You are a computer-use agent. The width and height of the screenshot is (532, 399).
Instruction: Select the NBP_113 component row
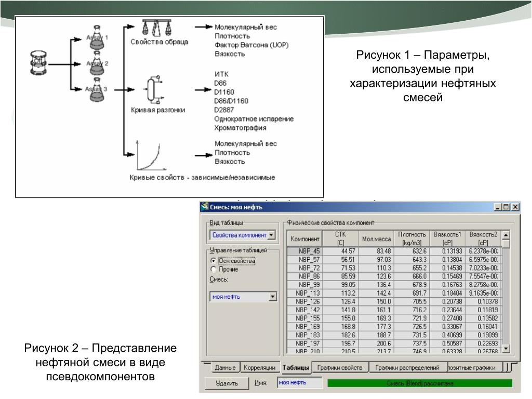pyautogui.click(x=394, y=293)
